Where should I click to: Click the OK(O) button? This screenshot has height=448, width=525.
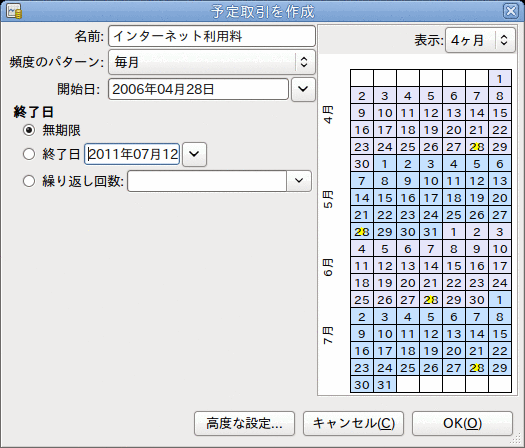click(x=462, y=424)
